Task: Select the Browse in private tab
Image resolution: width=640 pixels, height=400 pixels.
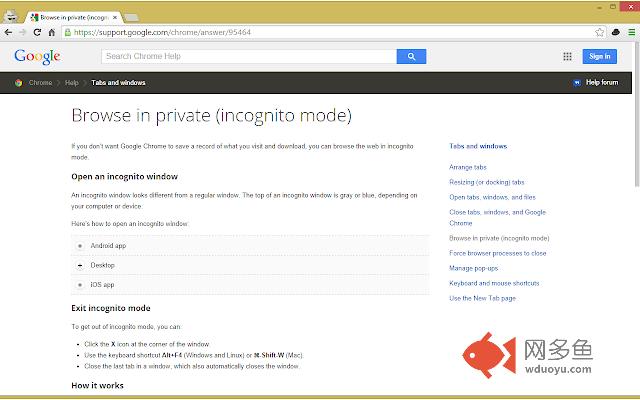Action: [70, 18]
